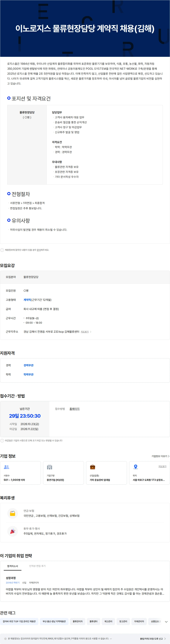Click the 계약직 employment type text
Screen dimensions: 170x644
[27, 300]
